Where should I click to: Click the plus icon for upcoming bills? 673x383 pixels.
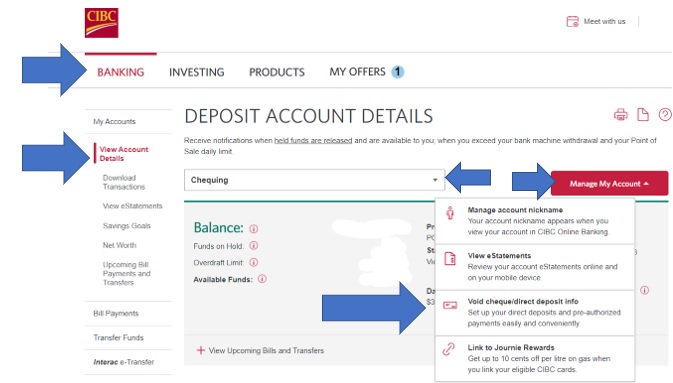coord(200,350)
